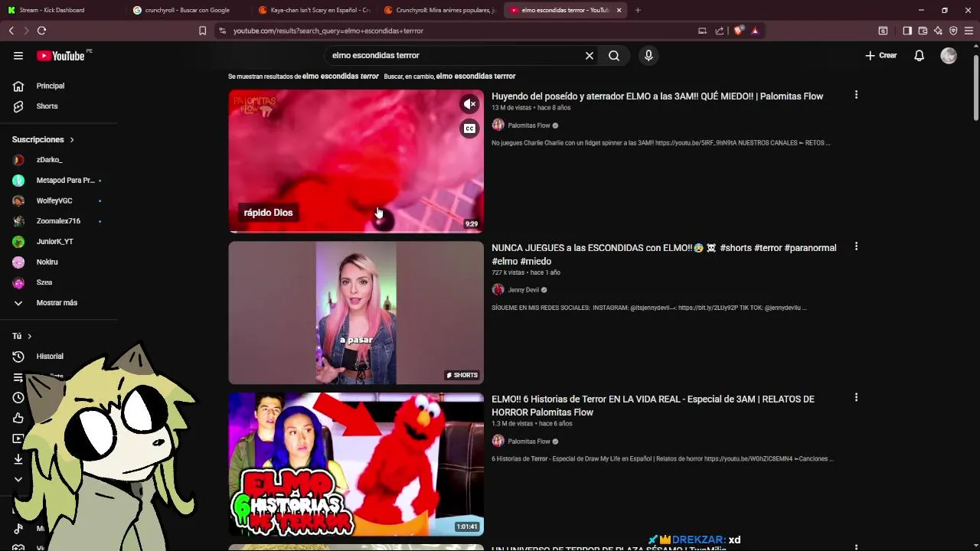Viewport: 980px width, 551px height.
Task: Expand subscriptions with Mostrar más
Action: tap(58, 302)
